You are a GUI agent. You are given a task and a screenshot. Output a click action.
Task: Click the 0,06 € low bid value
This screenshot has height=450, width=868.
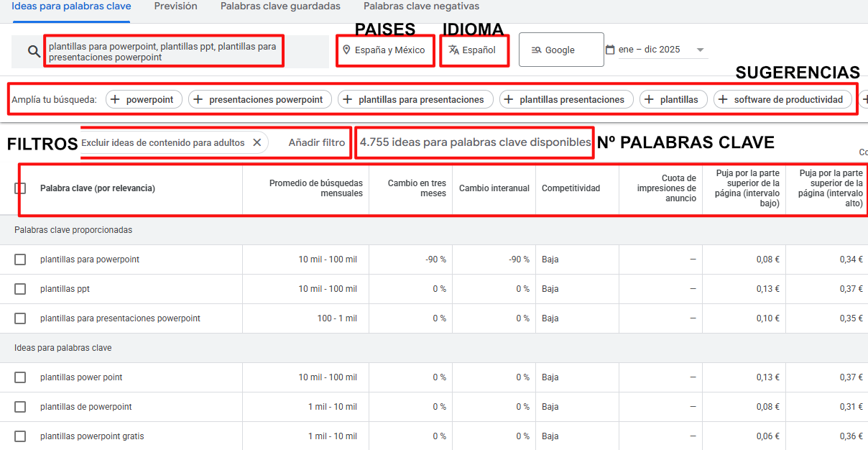tap(768, 436)
